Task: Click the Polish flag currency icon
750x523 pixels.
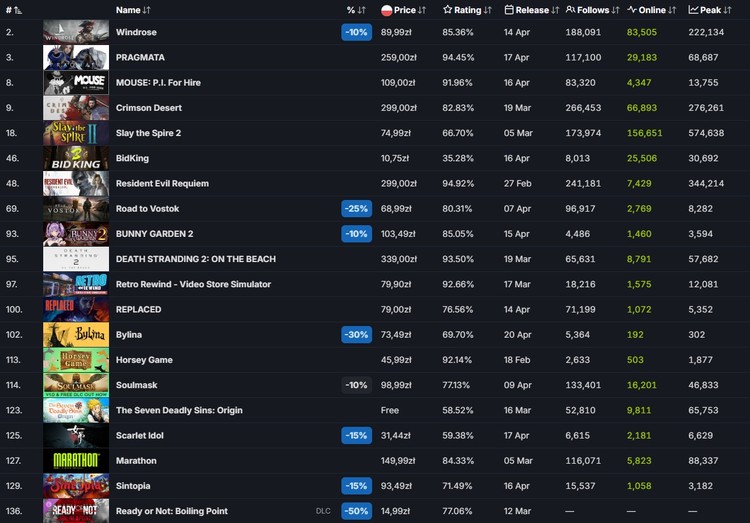Action: pos(387,10)
